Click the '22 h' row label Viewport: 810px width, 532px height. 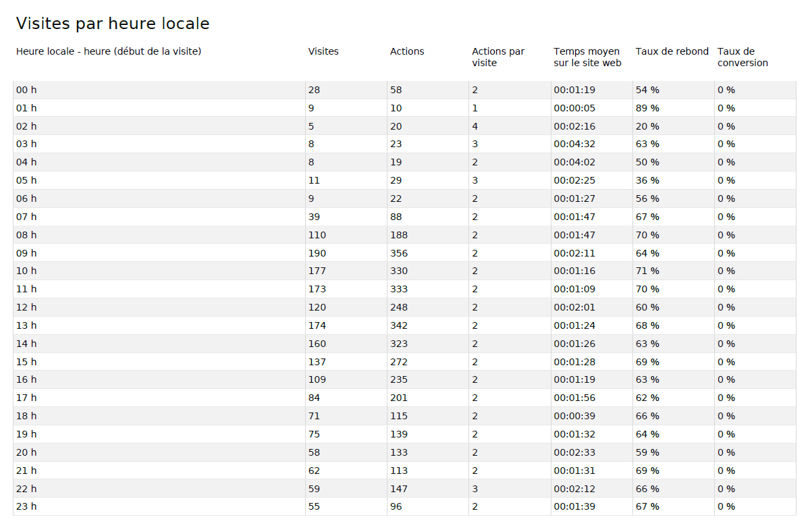click(26, 489)
